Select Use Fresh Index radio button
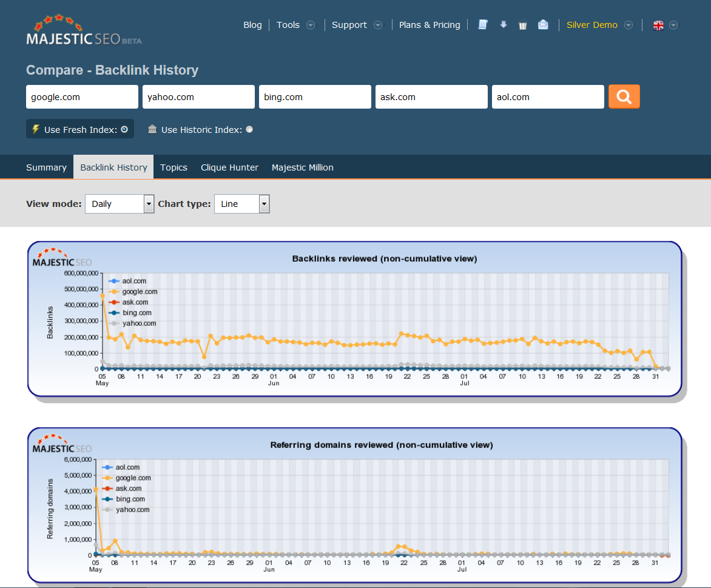711x588 pixels. (124, 129)
